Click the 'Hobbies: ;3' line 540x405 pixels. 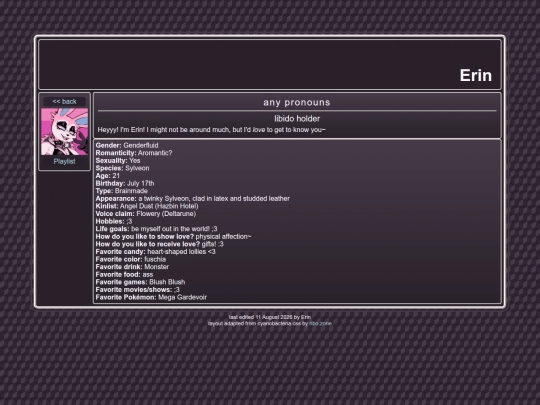tap(114, 221)
